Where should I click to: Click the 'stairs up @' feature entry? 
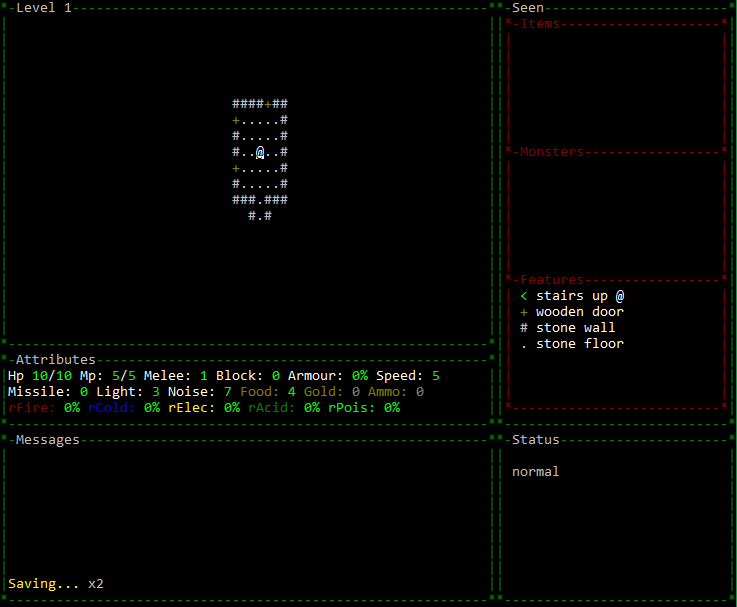tap(580, 296)
